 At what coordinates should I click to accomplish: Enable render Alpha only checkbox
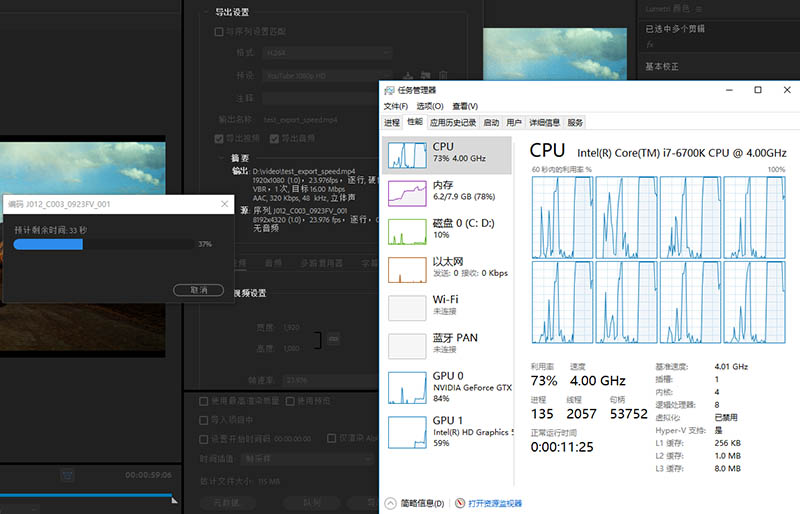point(331,438)
